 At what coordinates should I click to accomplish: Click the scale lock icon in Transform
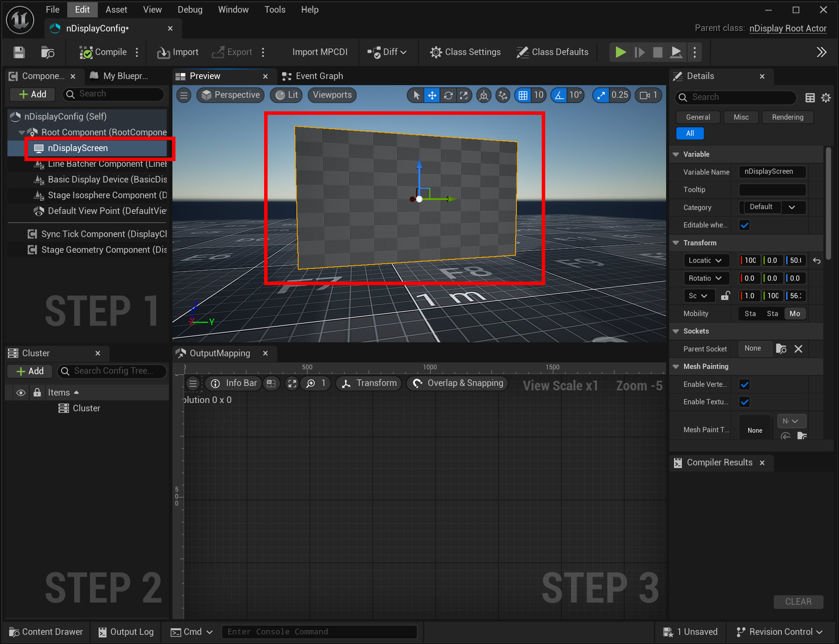click(725, 296)
